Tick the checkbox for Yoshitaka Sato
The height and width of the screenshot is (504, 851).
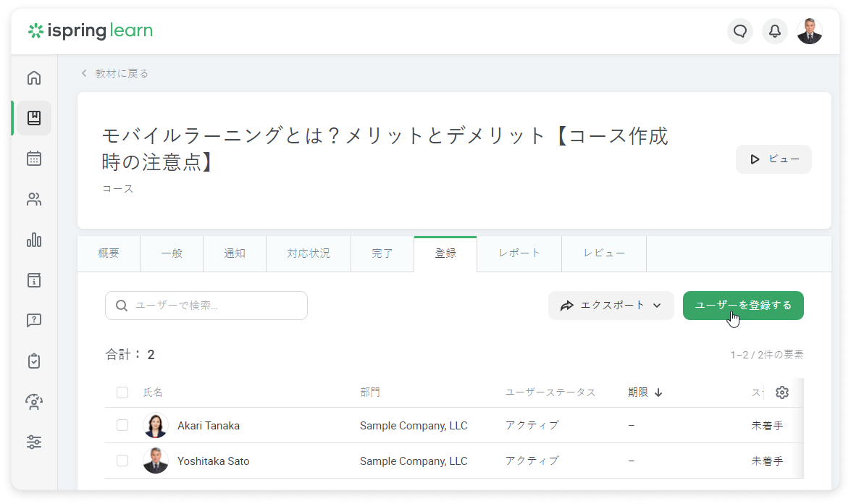point(122,461)
